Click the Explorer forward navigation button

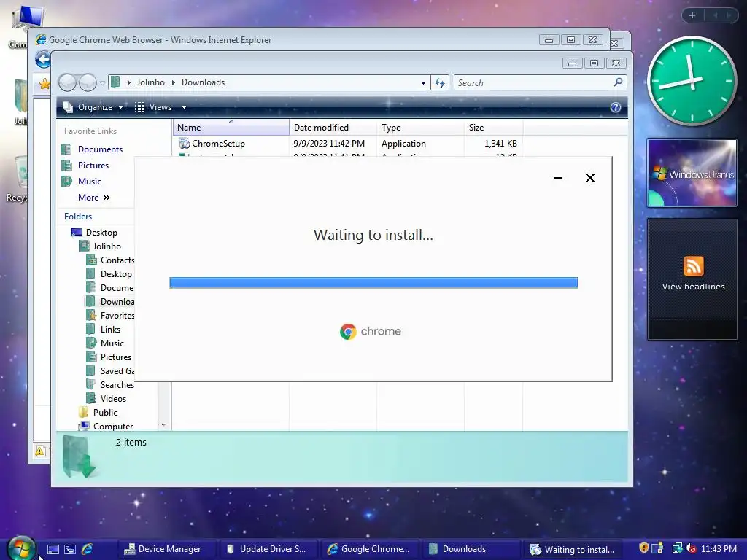[x=88, y=83]
